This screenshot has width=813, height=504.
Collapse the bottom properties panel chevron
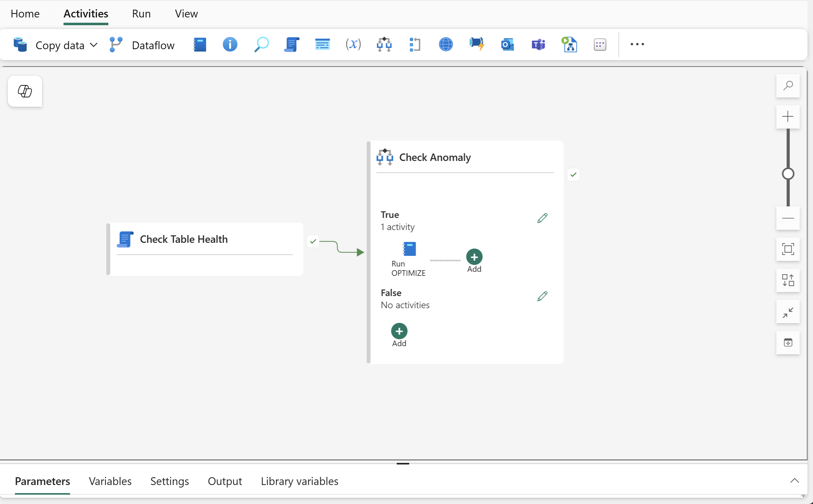(794, 480)
